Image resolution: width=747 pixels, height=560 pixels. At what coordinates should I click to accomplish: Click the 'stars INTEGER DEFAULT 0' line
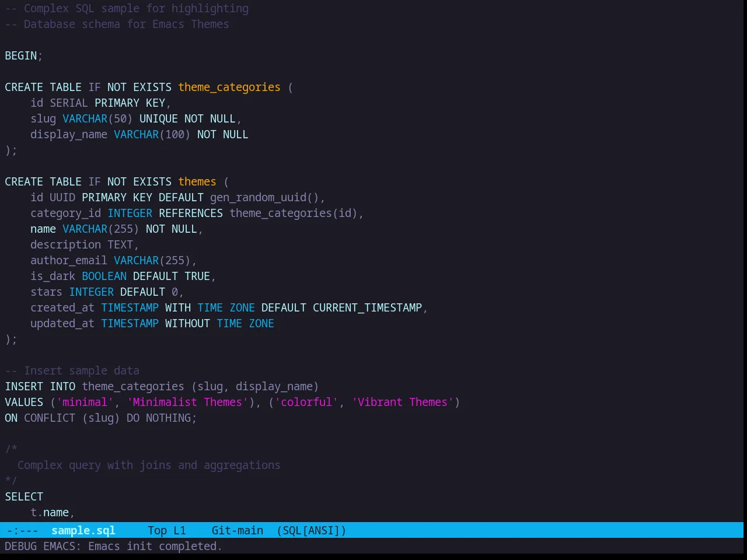107,292
